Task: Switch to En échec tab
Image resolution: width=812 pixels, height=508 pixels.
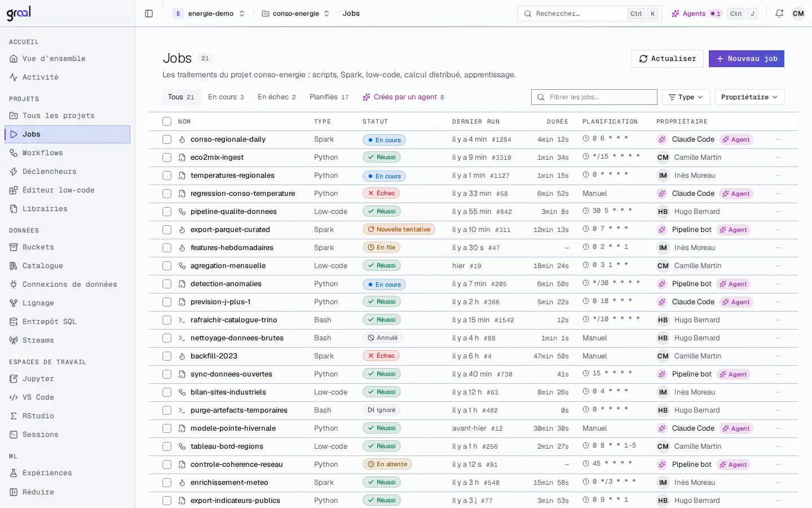Action: click(277, 97)
